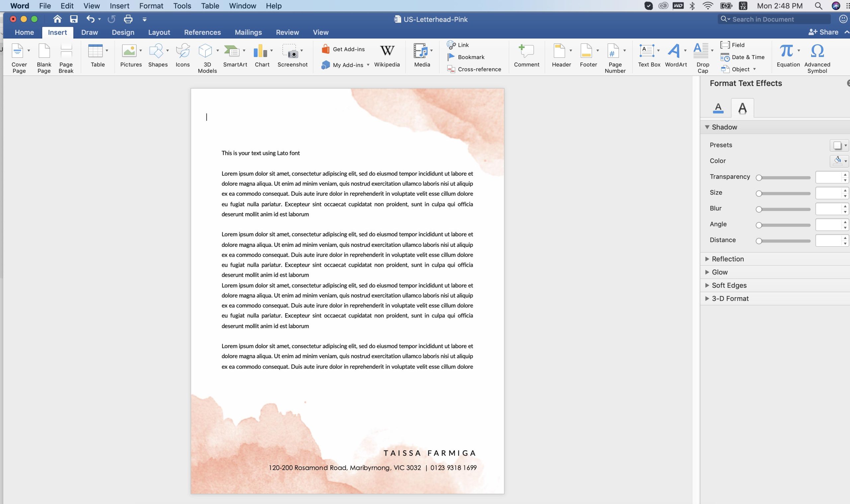Take a Screenshot from the ribbon

pyautogui.click(x=292, y=56)
